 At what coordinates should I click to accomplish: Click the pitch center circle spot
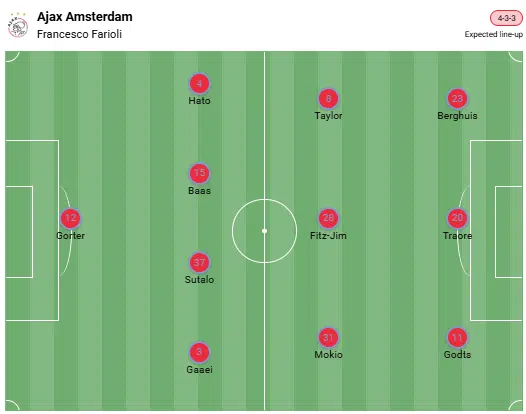[264, 231]
